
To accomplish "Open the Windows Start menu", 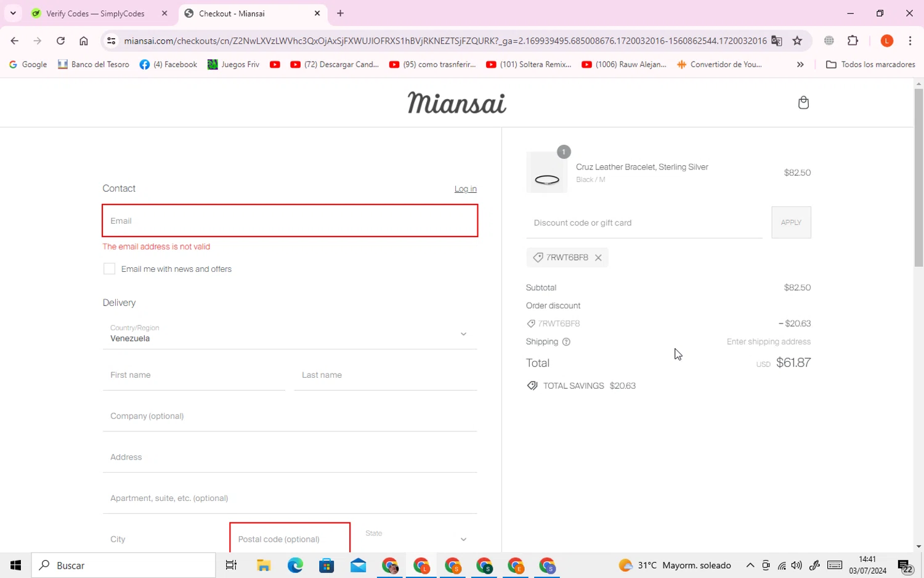I will pos(15,565).
